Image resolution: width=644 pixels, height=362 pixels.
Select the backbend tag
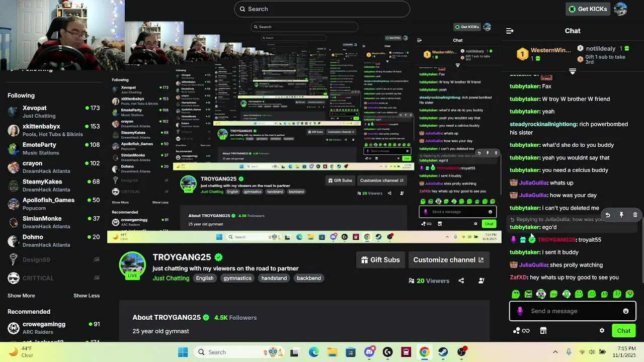pyautogui.click(x=309, y=278)
